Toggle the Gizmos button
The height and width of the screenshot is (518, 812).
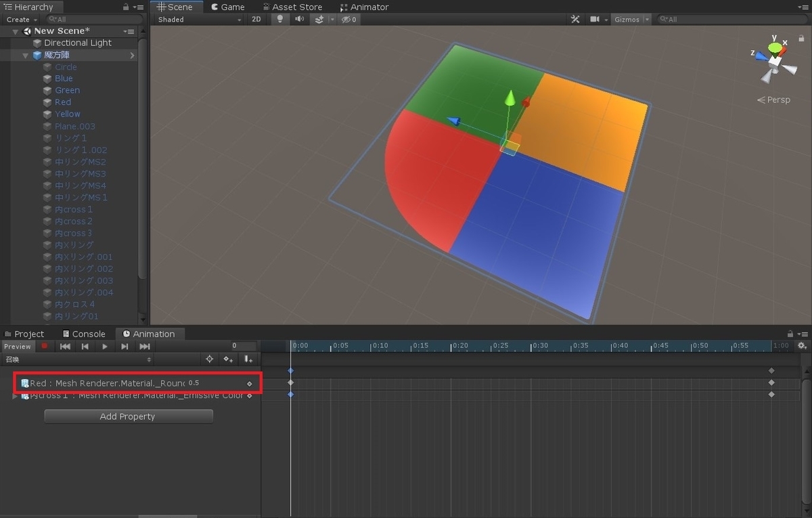627,20
